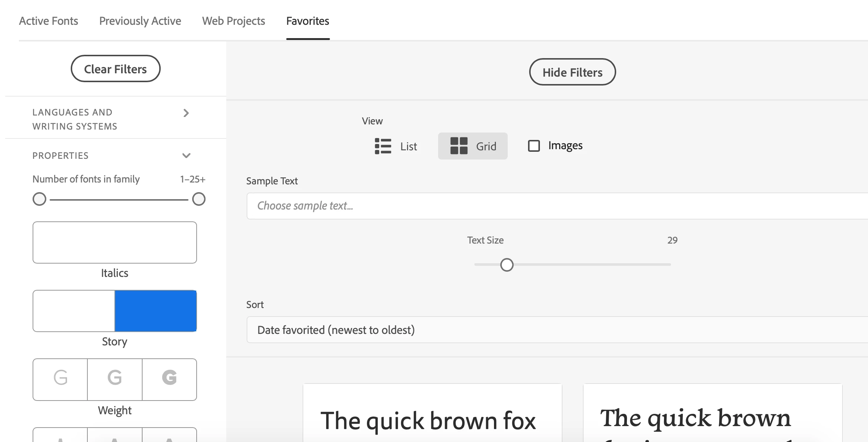The width and height of the screenshot is (868, 442).
Task: Switch to List view
Action: (x=396, y=146)
